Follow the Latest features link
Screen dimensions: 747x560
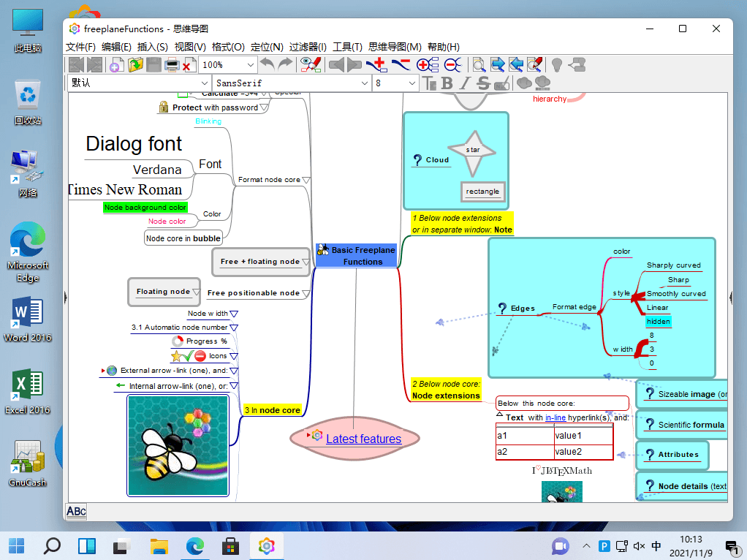click(x=363, y=439)
